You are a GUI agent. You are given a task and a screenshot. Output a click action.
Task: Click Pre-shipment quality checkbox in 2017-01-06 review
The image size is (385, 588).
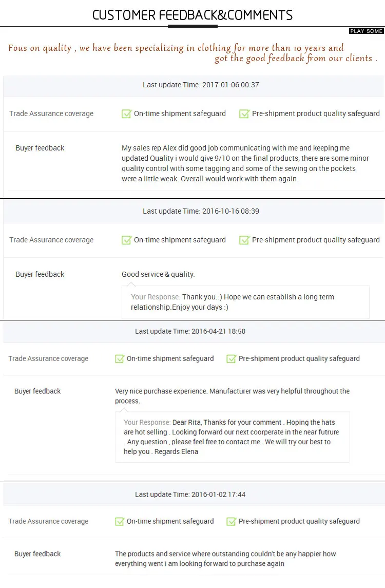[x=244, y=113]
